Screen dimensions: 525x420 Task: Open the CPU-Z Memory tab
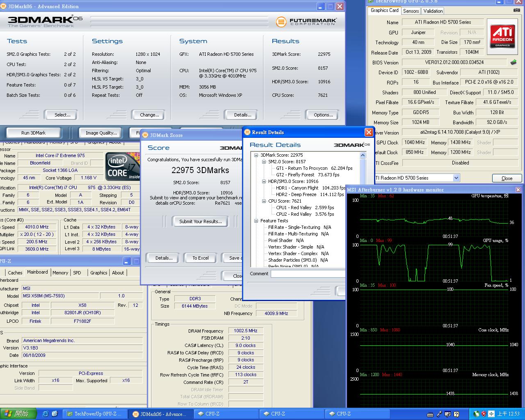[60, 273]
